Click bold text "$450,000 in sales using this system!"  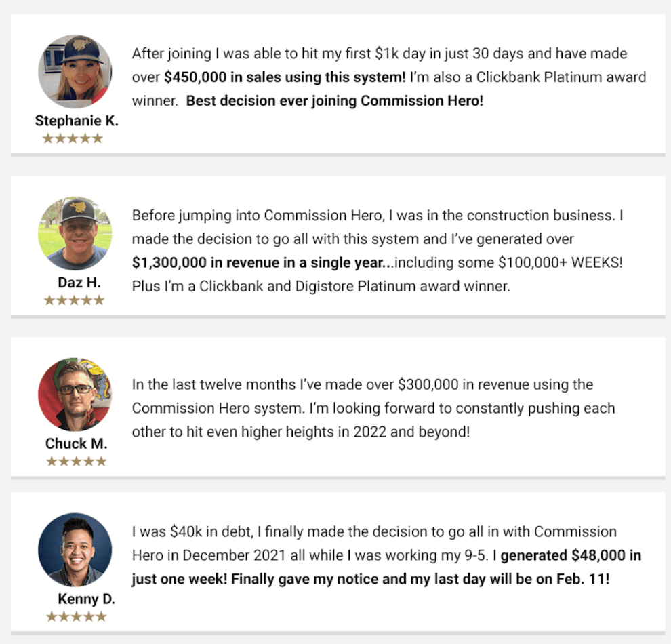tap(285, 77)
